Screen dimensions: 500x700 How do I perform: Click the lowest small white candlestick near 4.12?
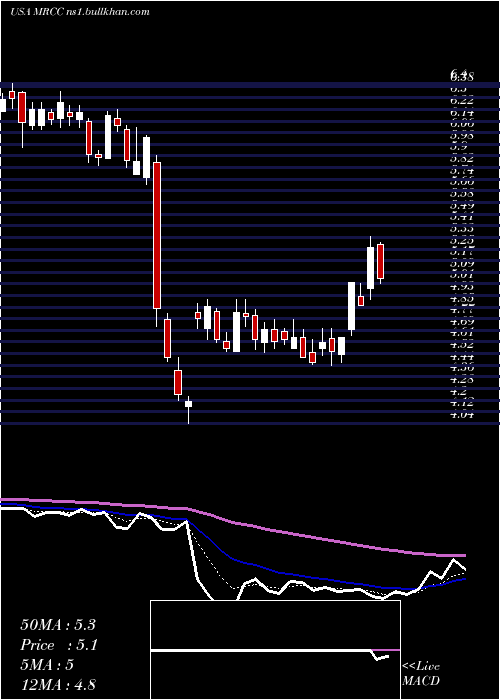coord(188,404)
